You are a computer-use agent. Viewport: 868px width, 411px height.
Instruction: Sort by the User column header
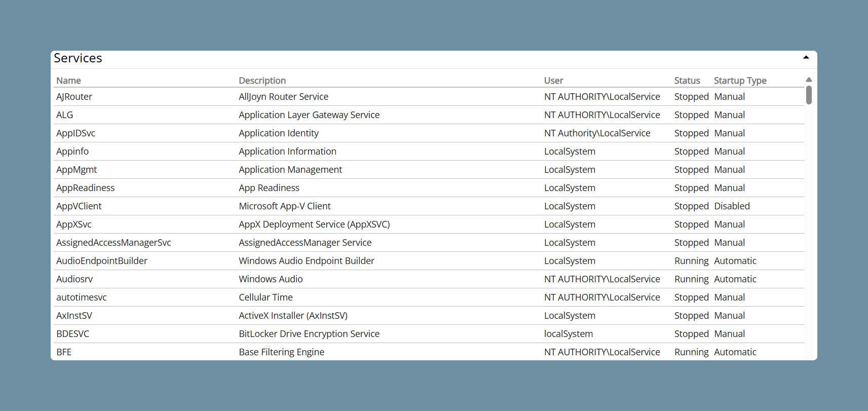point(553,81)
